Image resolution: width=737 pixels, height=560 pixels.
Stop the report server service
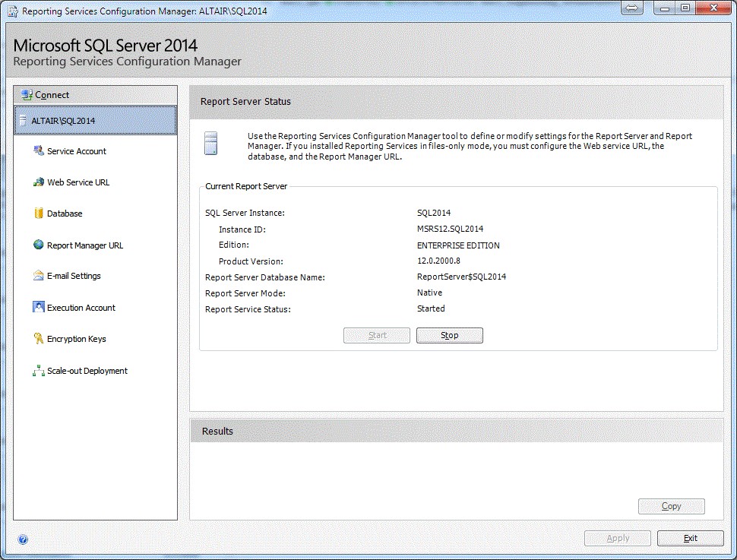(x=449, y=335)
